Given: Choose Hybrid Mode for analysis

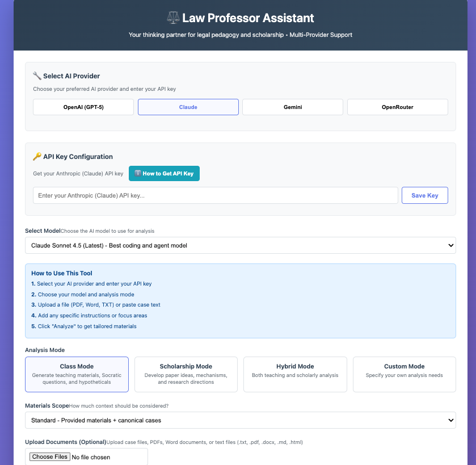Looking at the screenshot, I should click(x=295, y=374).
